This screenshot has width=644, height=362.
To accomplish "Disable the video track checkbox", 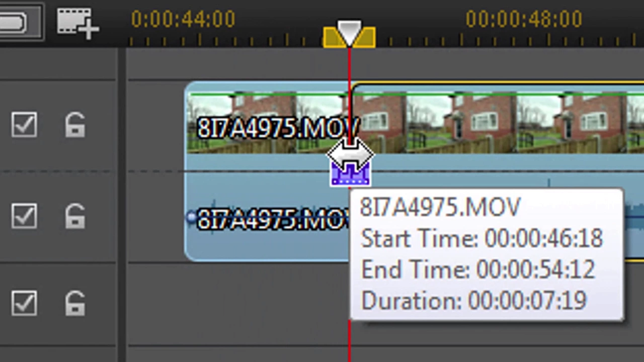I will [24, 125].
